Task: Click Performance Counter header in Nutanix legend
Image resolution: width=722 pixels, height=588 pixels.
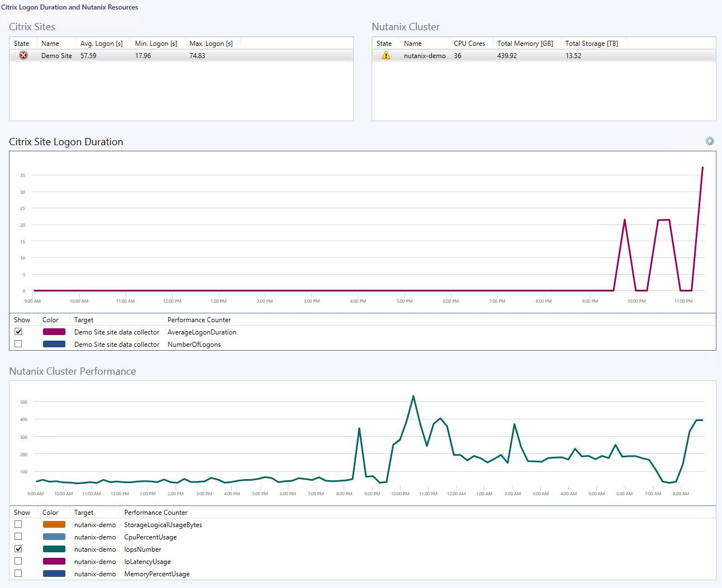Action: click(x=156, y=513)
